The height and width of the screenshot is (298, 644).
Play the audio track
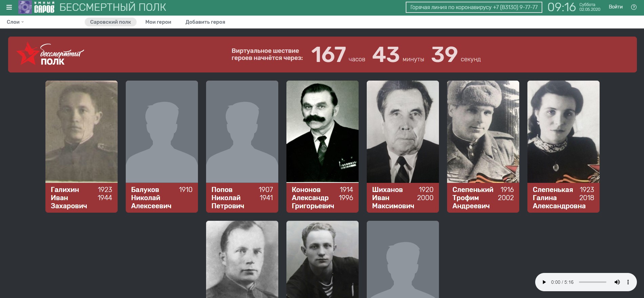coord(544,282)
